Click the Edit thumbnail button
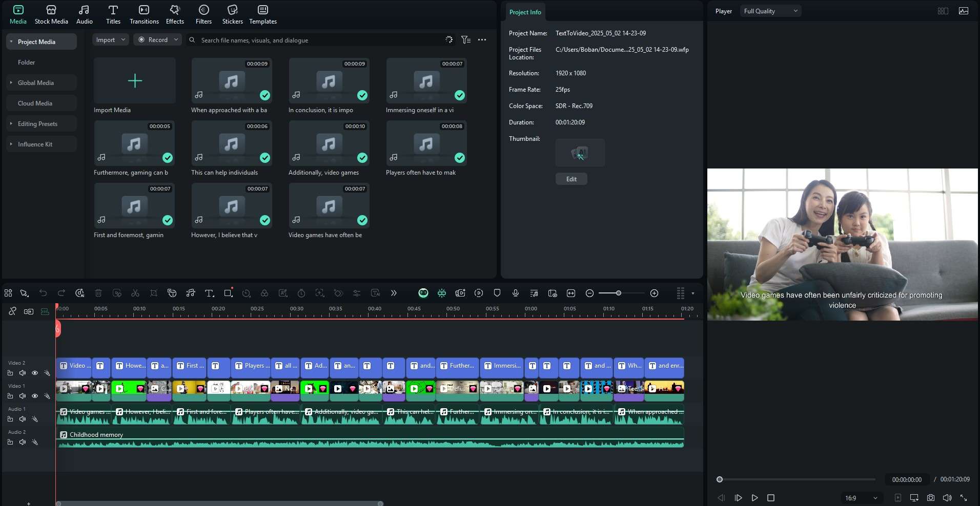Image resolution: width=980 pixels, height=506 pixels. tap(571, 179)
